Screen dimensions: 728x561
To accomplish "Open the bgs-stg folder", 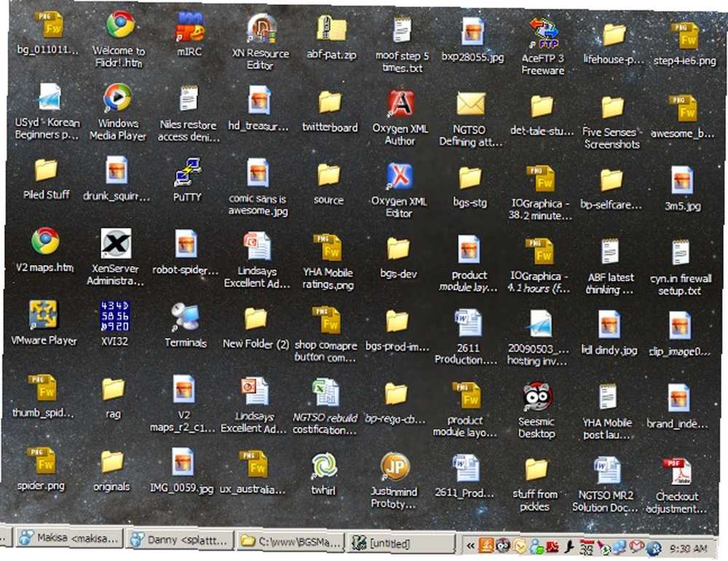I will tap(470, 177).
